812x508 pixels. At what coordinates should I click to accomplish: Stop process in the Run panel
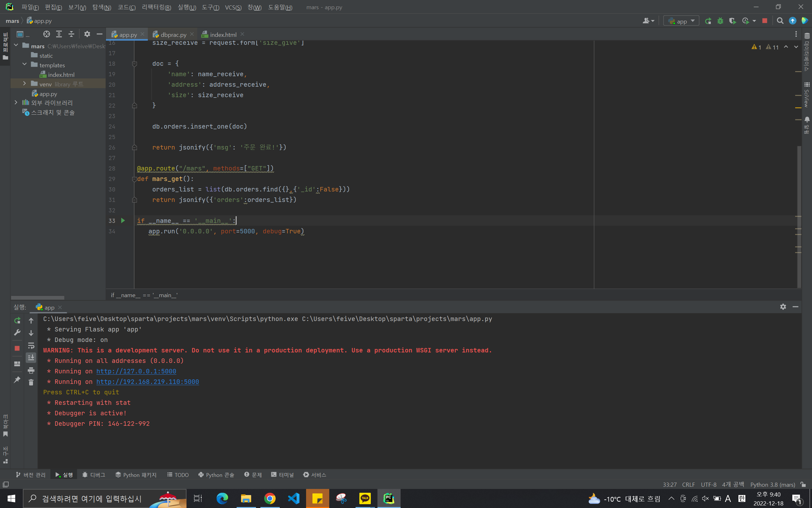(17, 348)
